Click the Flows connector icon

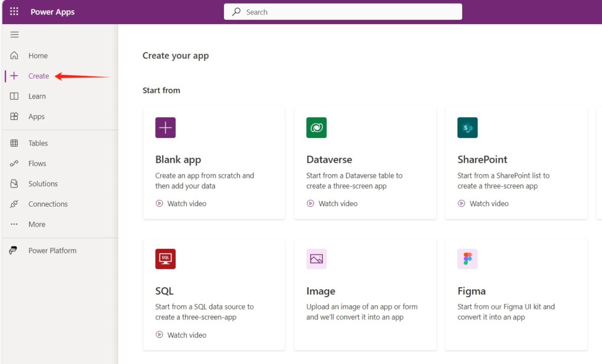pos(14,163)
